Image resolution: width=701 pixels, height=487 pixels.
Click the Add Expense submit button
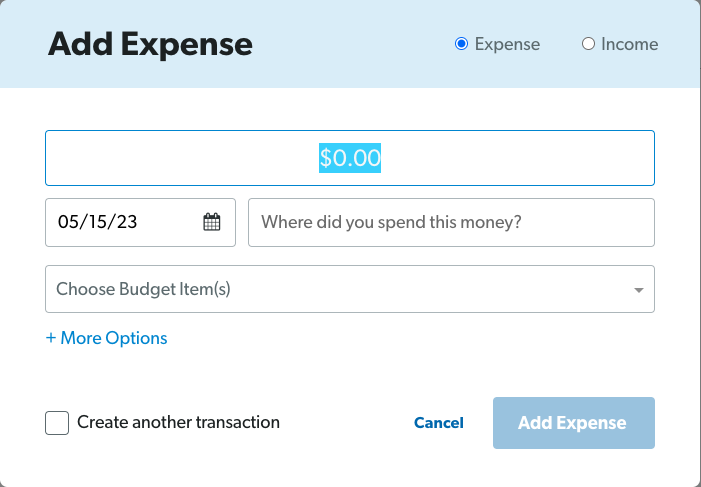click(574, 423)
